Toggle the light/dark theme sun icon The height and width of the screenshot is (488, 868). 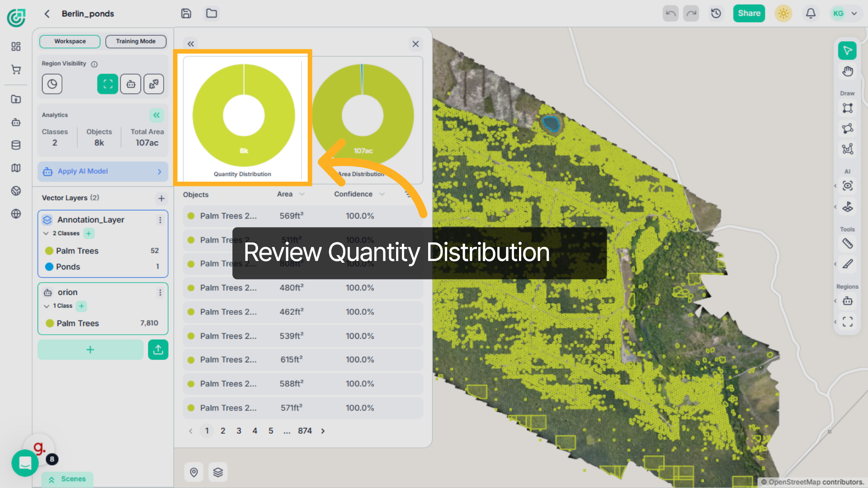point(783,14)
